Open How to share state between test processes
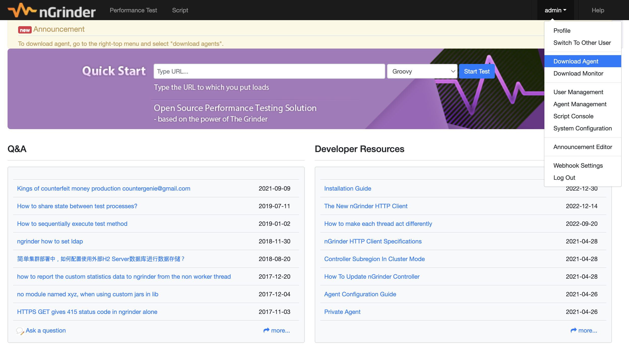The image size is (629, 364). point(77,206)
